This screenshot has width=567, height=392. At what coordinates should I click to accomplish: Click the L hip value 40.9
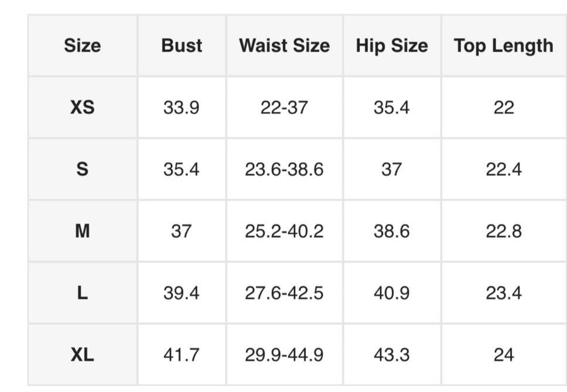coord(392,293)
